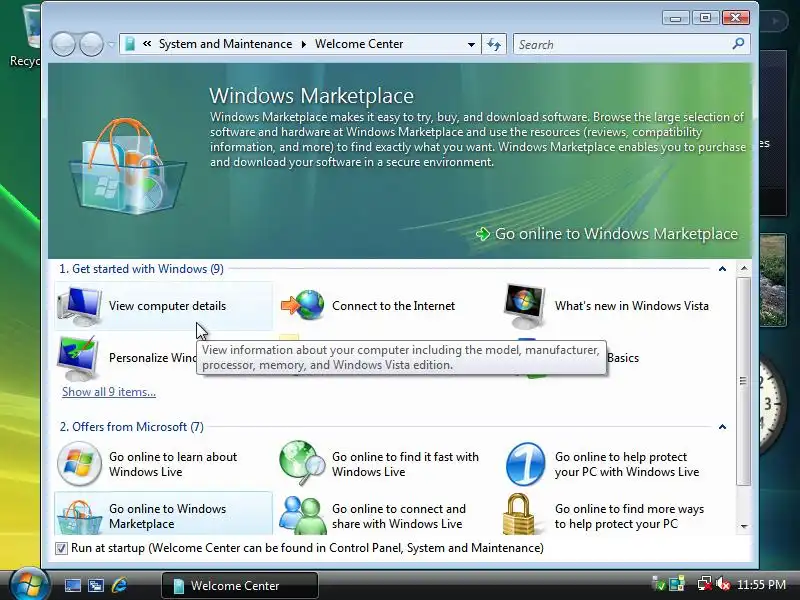Click Welcome Center taskbar button
800x600 pixels.
[x=240, y=585]
